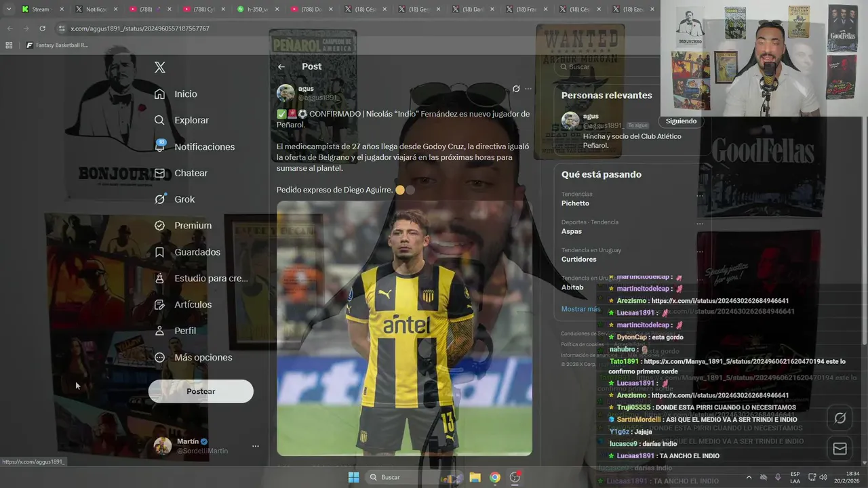Click Mostrar más under trends
The height and width of the screenshot is (488, 868).
click(580, 309)
